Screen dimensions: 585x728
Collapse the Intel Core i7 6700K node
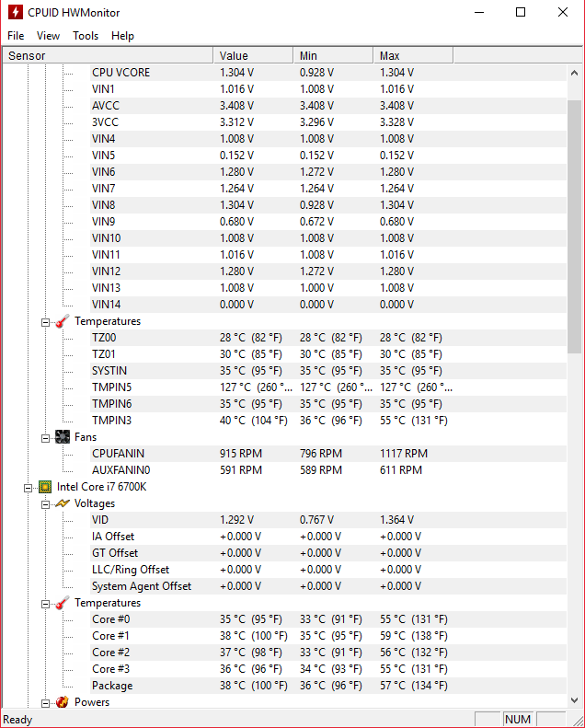28,488
